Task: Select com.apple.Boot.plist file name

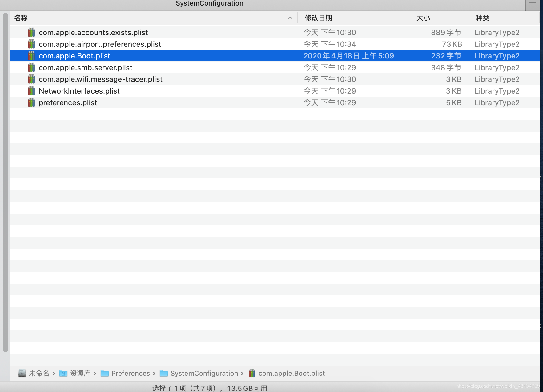Action: coord(74,56)
